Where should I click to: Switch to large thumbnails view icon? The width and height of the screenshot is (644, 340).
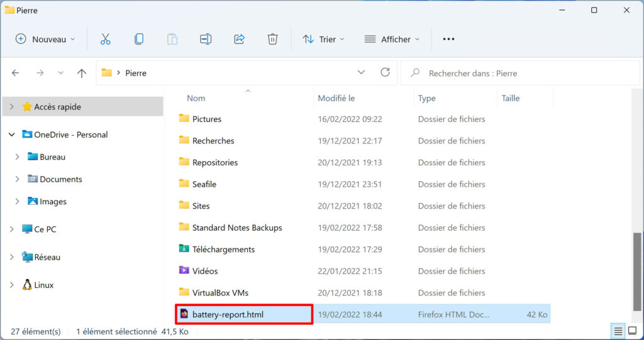633,331
